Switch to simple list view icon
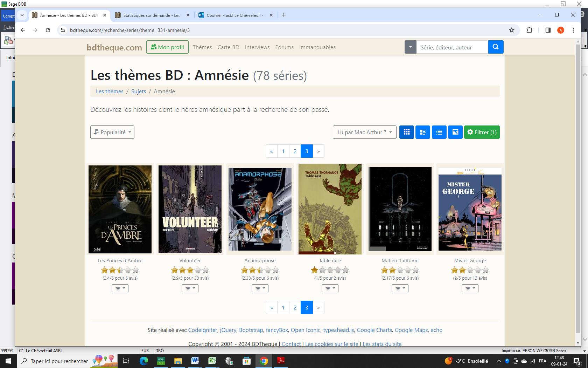Screen dimensions: 588x368 (439, 132)
